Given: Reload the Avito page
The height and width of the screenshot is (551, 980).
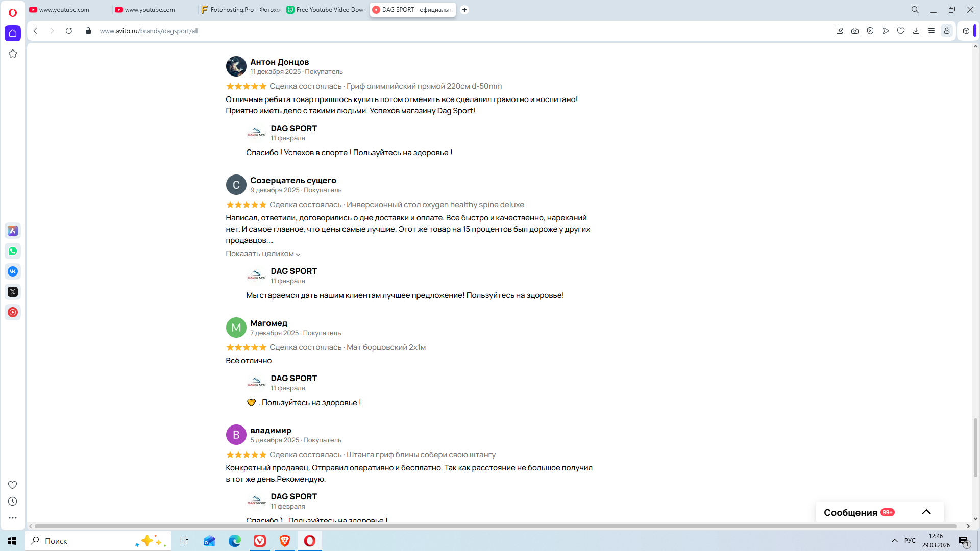Looking at the screenshot, I should coord(69,31).
